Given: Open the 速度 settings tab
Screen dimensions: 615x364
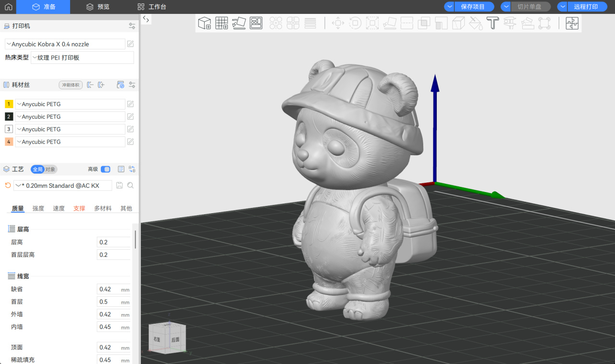Looking at the screenshot, I should click(59, 208).
